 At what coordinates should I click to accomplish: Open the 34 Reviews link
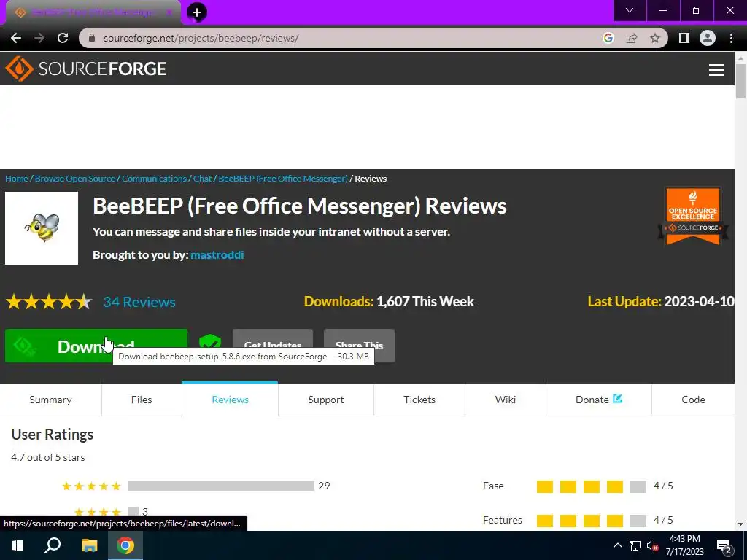tap(139, 302)
